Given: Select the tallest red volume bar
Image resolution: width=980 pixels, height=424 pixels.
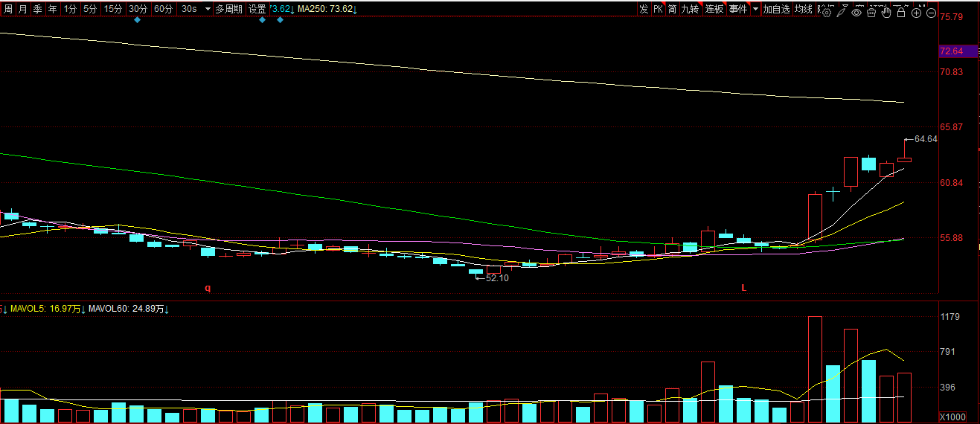Looking at the screenshot, I should 815,370.
